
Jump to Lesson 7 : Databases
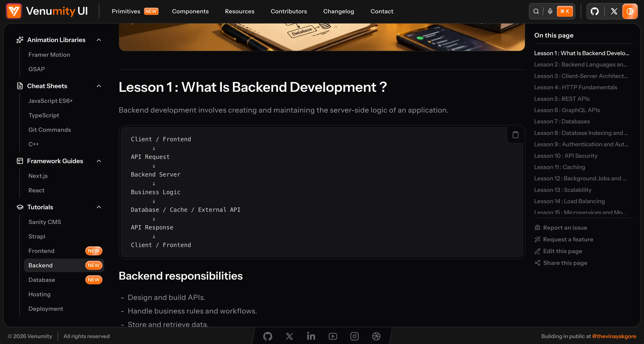click(x=562, y=121)
